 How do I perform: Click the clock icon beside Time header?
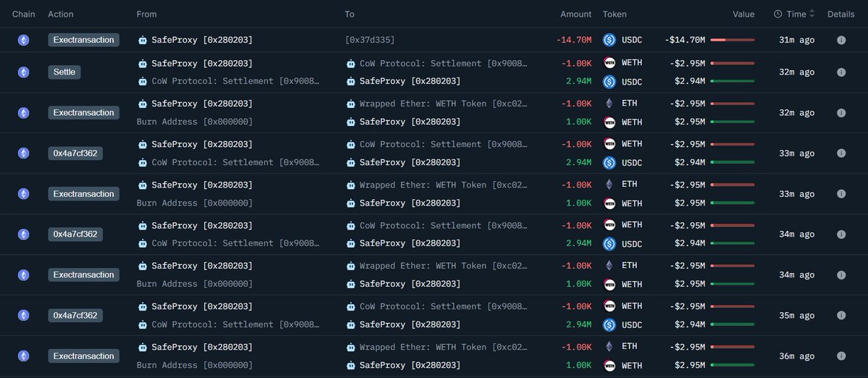[x=778, y=14]
